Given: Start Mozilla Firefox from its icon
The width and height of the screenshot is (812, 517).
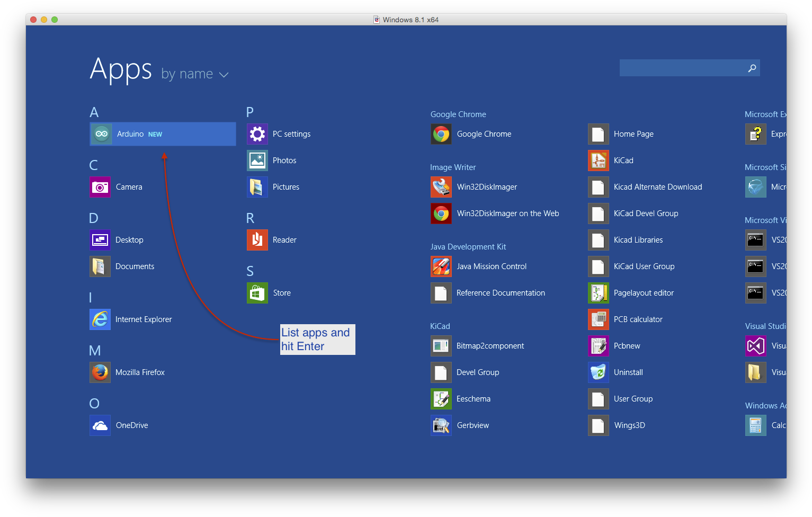Looking at the screenshot, I should (x=100, y=372).
